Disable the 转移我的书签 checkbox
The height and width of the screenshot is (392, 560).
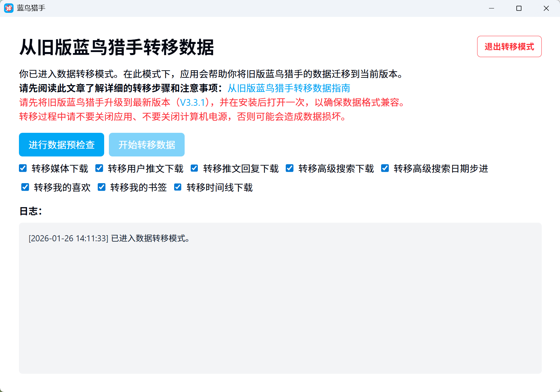102,187
